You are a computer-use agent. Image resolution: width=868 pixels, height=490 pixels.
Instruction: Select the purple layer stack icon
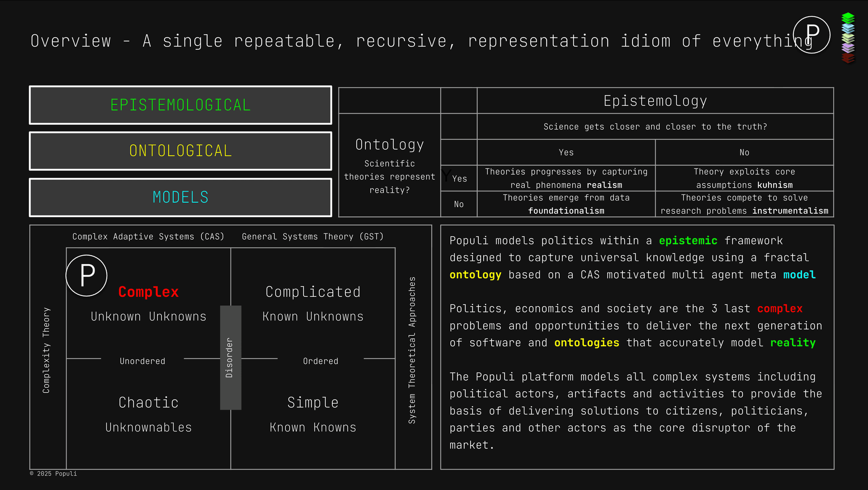coord(848,48)
